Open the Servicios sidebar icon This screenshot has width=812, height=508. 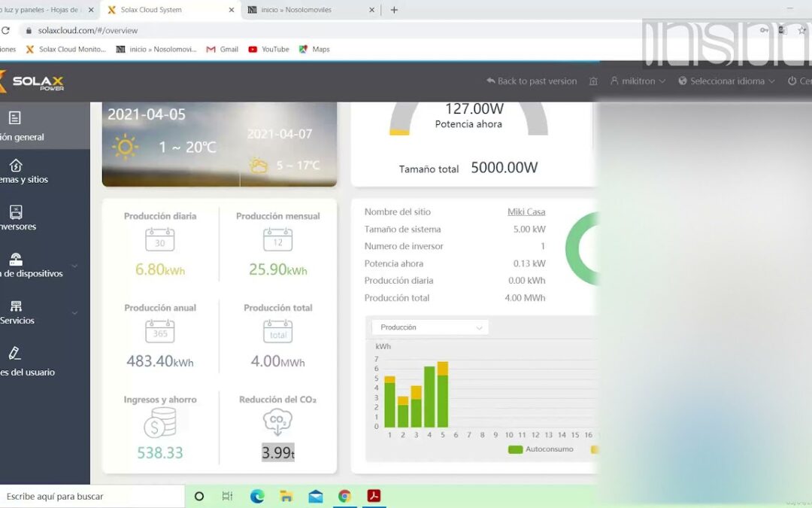coord(16,306)
